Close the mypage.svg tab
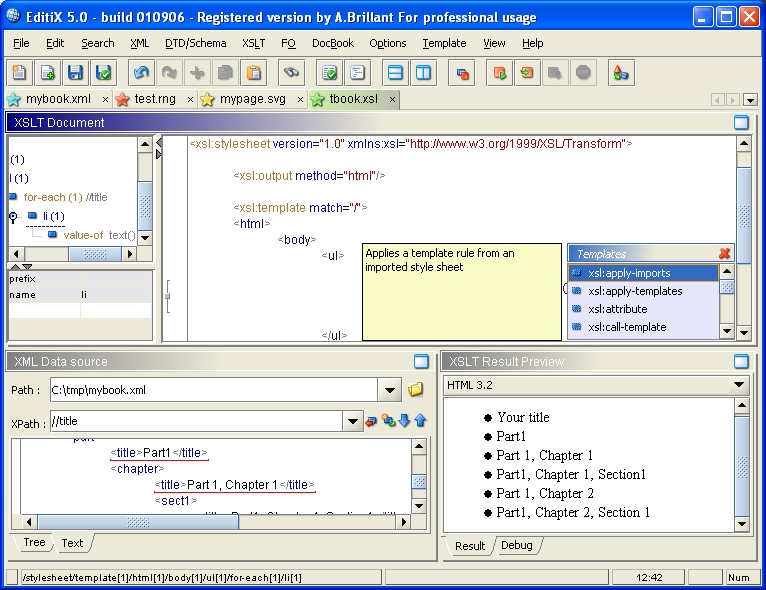This screenshot has height=590, width=766. pyautogui.click(x=300, y=99)
